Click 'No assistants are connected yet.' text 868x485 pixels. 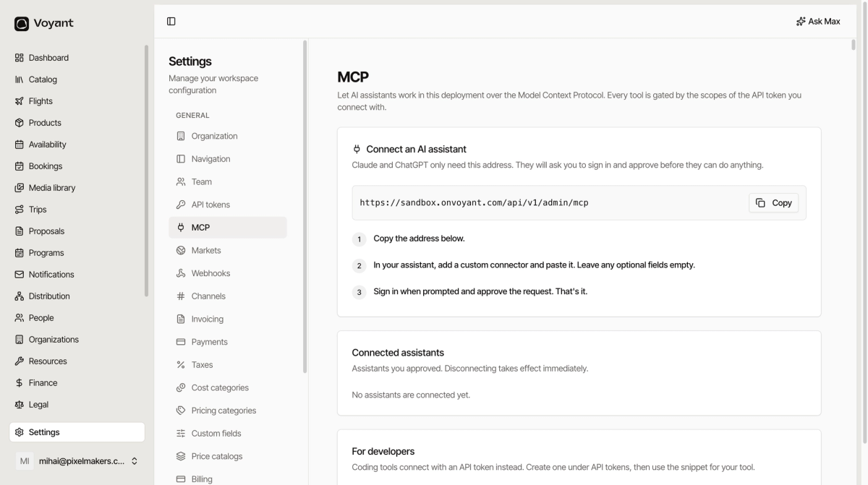pyautogui.click(x=411, y=395)
